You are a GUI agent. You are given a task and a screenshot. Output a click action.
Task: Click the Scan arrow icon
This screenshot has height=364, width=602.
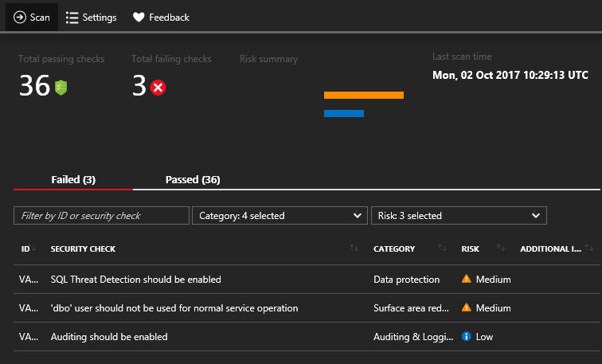[x=20, y=17]
